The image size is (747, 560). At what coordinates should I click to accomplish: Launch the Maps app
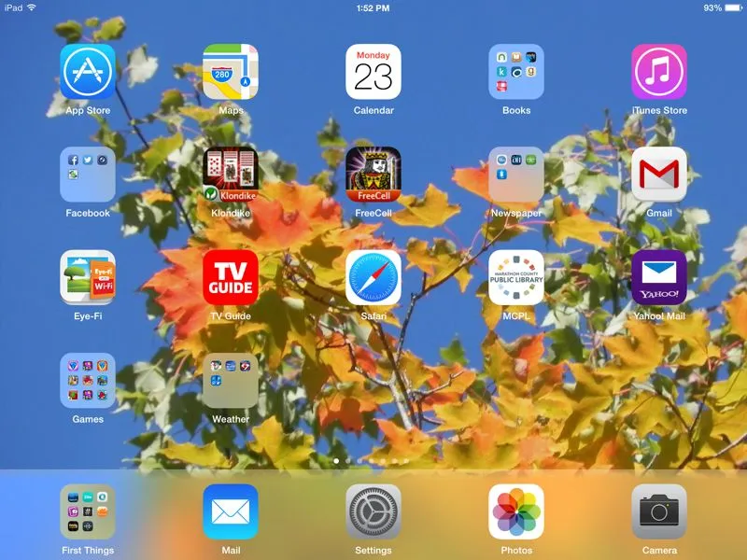pyautogui.click(x=231, y=72)
